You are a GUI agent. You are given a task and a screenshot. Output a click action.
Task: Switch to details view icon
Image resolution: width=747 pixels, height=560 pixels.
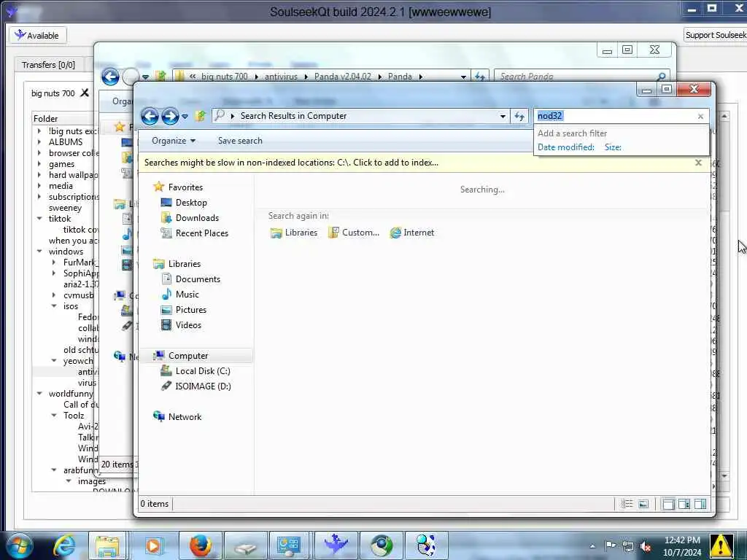tap(627, 504)
